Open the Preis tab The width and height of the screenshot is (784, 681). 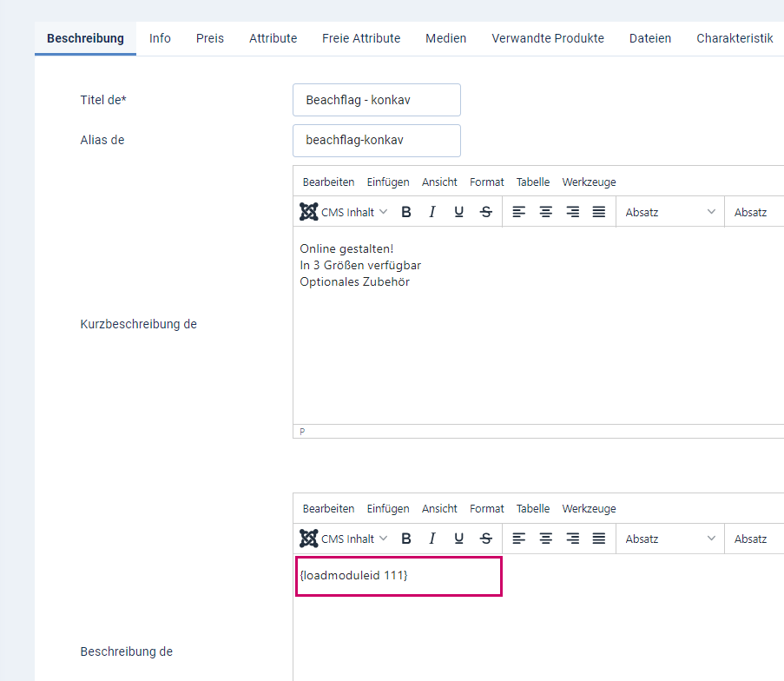click(x=210, y=38)
